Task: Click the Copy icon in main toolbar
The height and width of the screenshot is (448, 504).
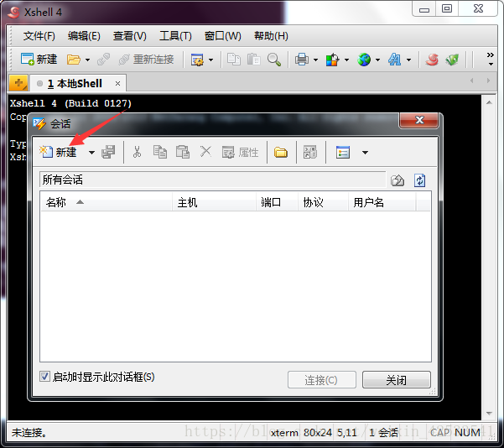Action: 234,60
